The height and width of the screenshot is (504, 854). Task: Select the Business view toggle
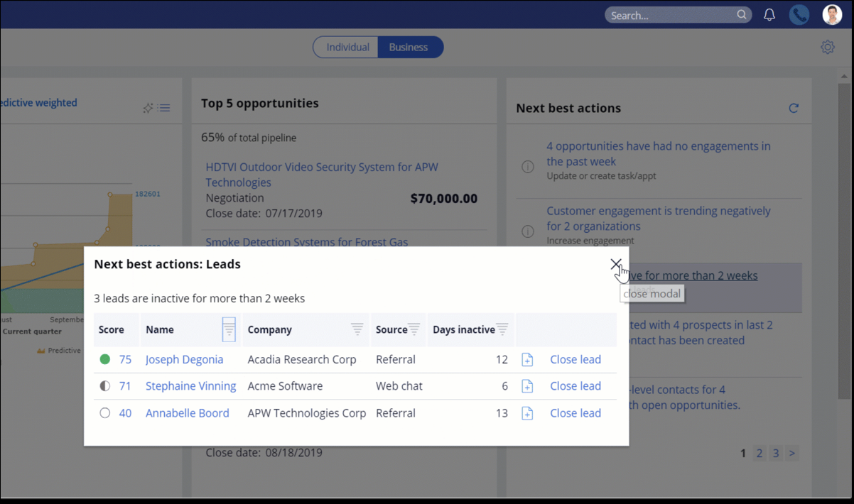409,48
